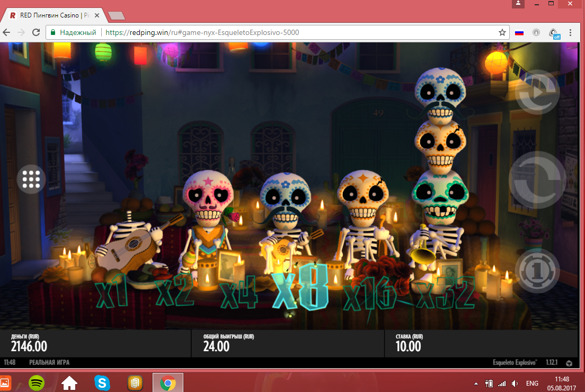Click the 'РЕАЛЬНАЯ ИГРА' status label
Image resolution: width=585 pixels, height=392 pixels.
tap(49, 362)
